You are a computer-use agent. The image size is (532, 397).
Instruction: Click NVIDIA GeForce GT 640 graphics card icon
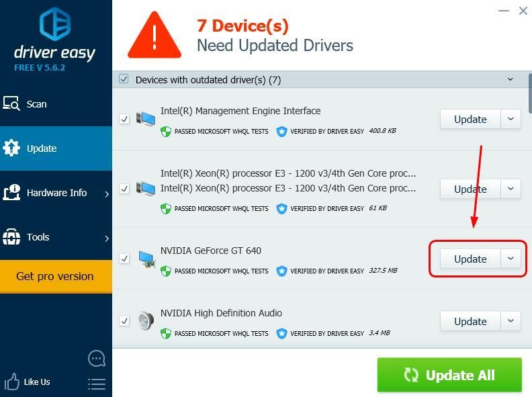(148, 259)
